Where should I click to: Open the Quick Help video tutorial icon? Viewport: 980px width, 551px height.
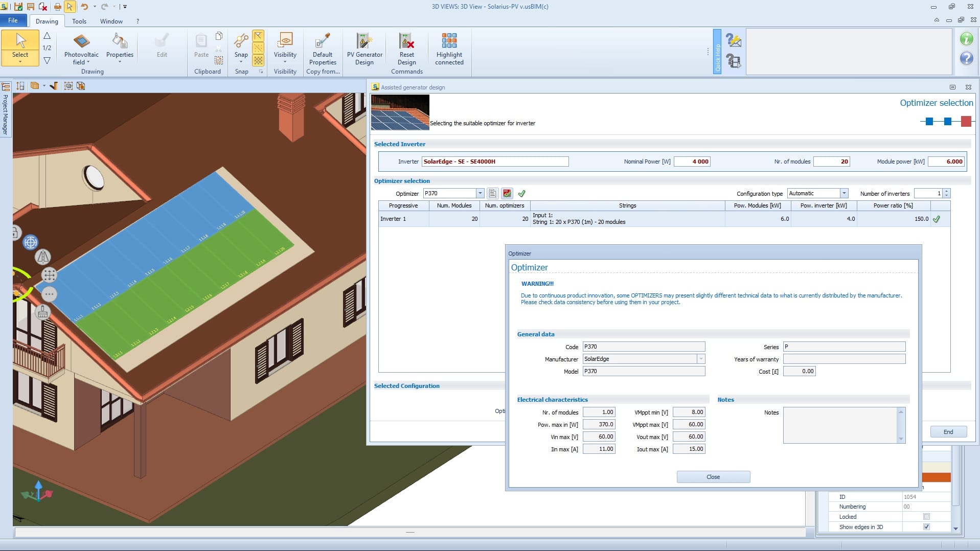[734, 61]
